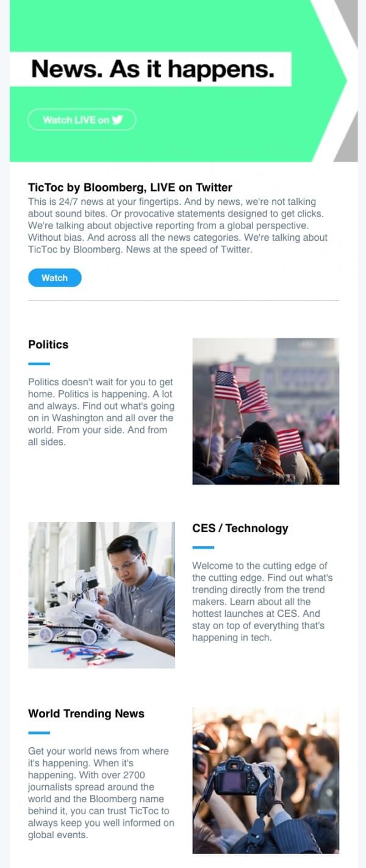The image size is (366, 868).
Task: Click the 24/7 news intro paragraph
Action: (178, 226)
